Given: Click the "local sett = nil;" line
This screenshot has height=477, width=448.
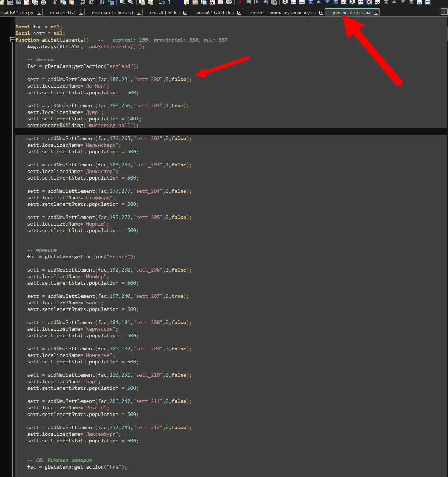Looking at the screenshot, I should pyautogui.click(x=40, y=34).
